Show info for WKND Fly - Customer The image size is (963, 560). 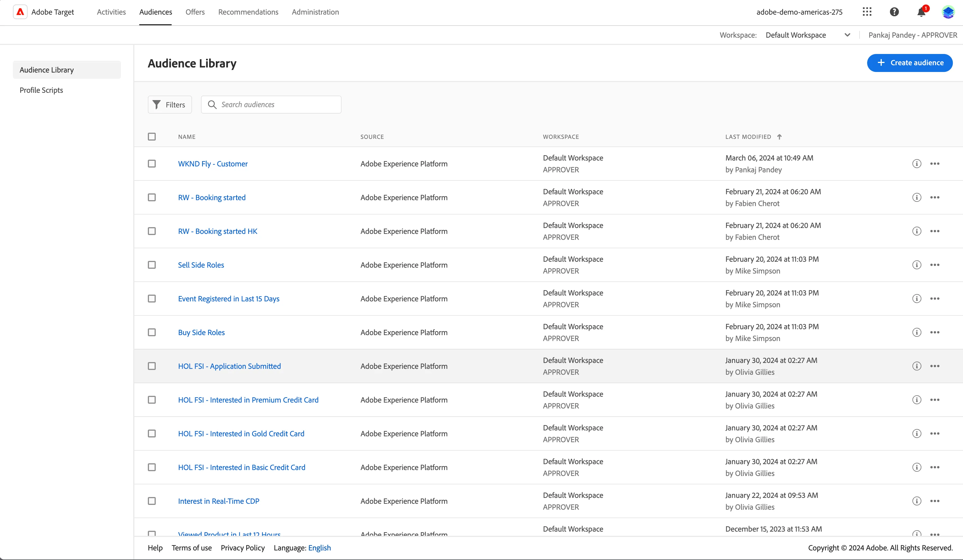[917, 164]
